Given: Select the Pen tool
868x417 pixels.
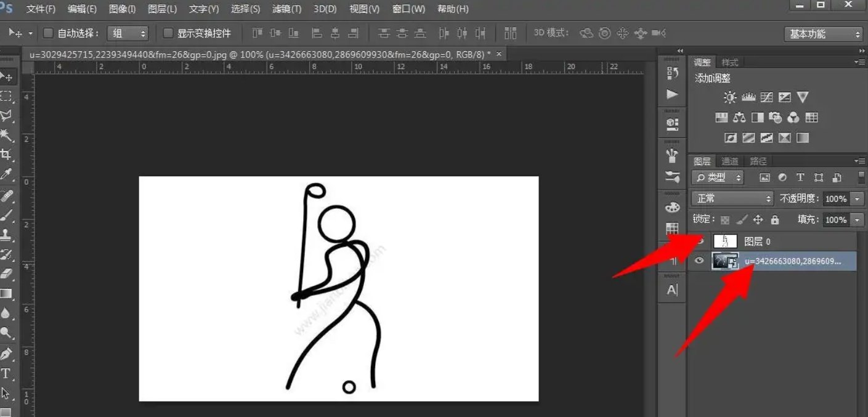Looking at the screenshot, I should pos(6,354).
